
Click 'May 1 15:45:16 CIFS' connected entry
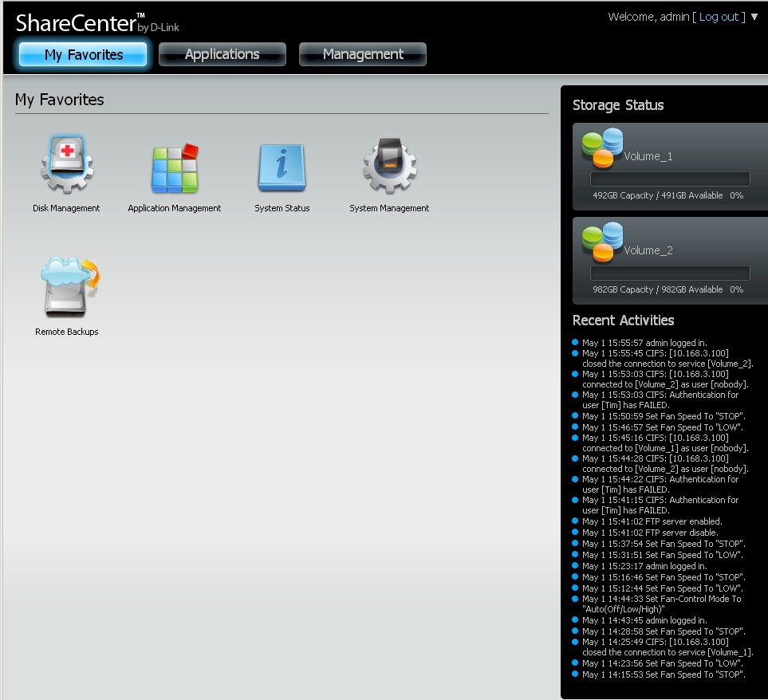(x=665, y=443)
